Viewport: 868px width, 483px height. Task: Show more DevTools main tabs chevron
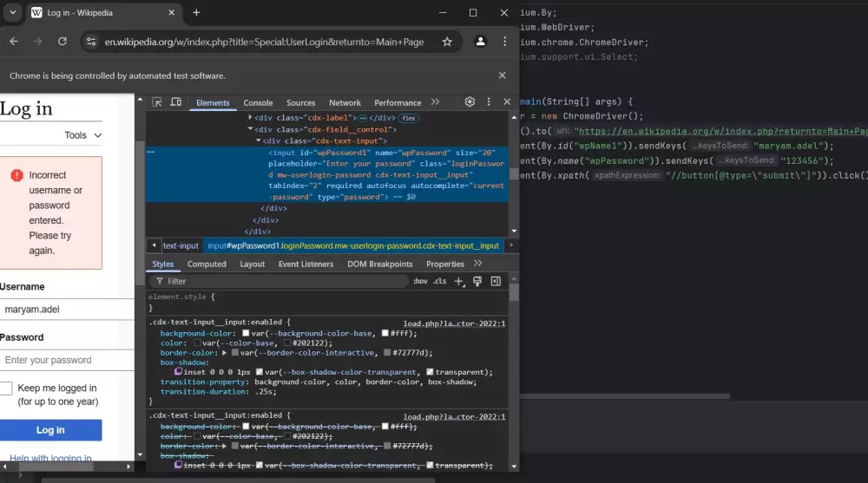(435, 102)
